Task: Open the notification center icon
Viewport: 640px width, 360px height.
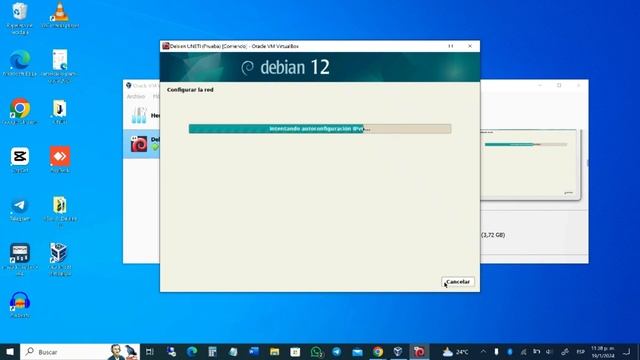Action: pyautogui.click(x=627, y=351)
